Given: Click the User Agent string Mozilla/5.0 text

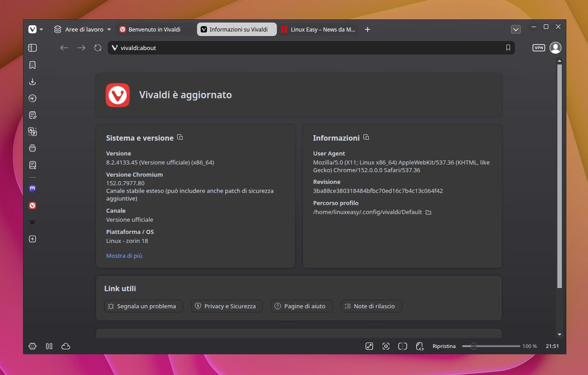Looking at the screenshot, I should [x=401, y=166].
